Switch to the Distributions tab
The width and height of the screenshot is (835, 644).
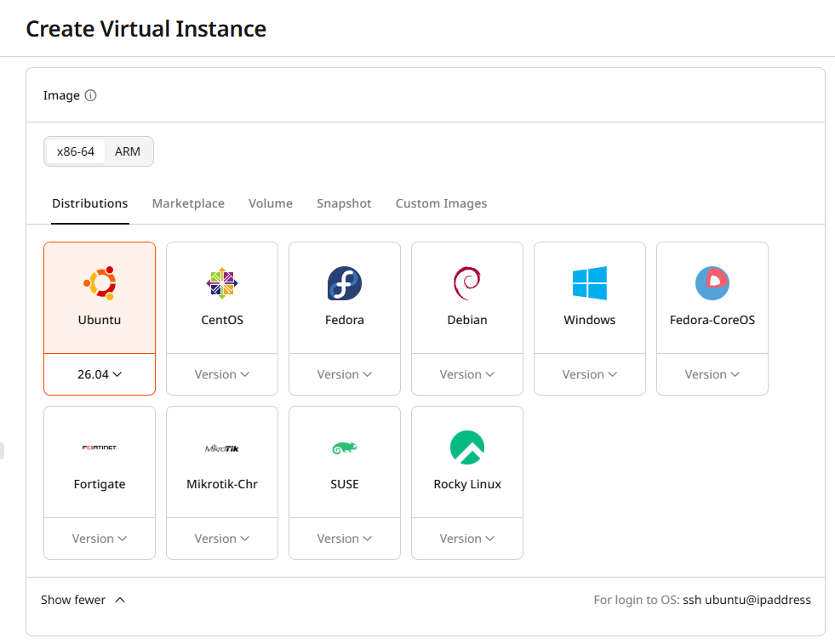pyautogui.click(x=90, y=203)
